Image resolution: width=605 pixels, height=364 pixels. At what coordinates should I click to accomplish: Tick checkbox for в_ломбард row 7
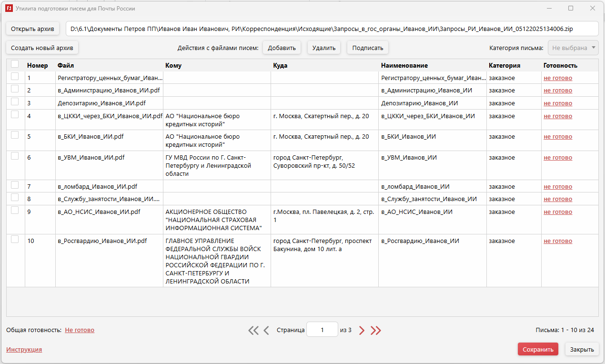pyautogui.click(x=15, y=185)
